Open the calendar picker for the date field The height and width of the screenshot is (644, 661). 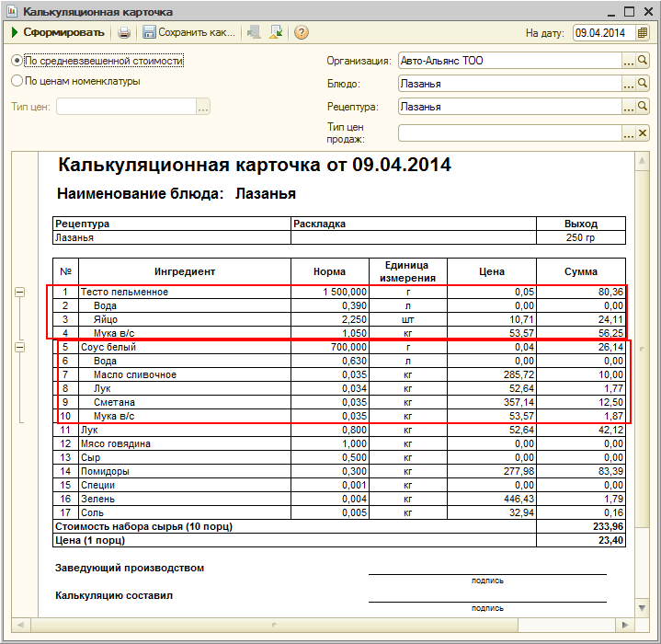click(x=643, y=33)
